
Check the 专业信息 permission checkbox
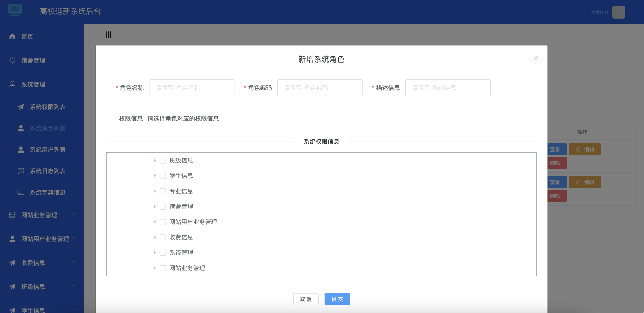pos(163,191)
